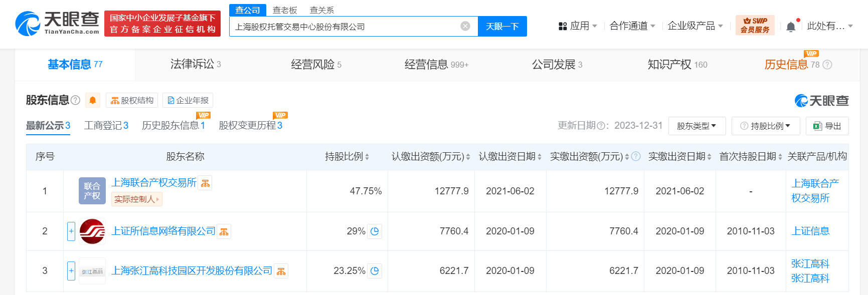Show pie chart icon next to 29%

point(375,231)
